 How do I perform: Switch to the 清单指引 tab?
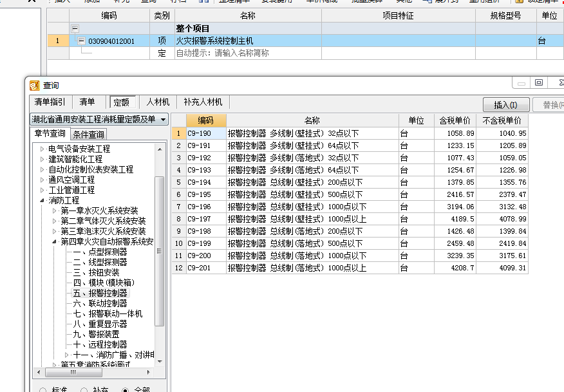click(50, 102)
